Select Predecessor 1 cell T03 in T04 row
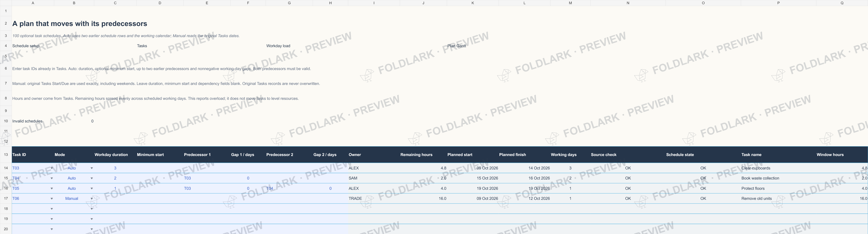This screenshot has height=234, width=868. click(x=207, y=178)
